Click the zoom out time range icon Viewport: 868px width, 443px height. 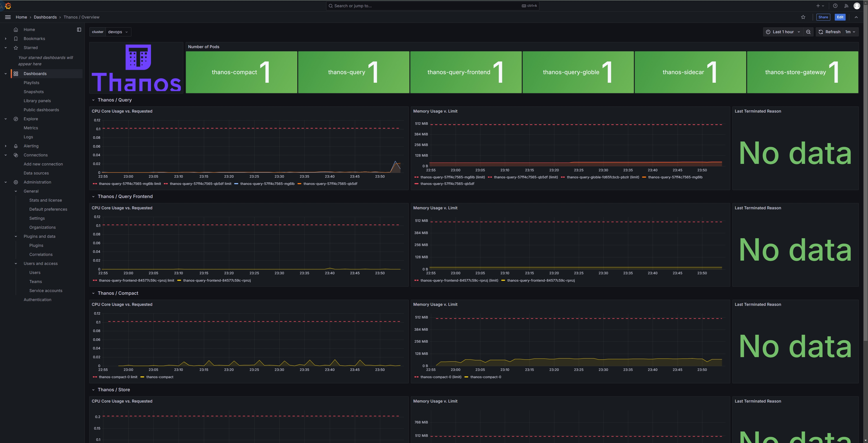click(x=808, y=32)
